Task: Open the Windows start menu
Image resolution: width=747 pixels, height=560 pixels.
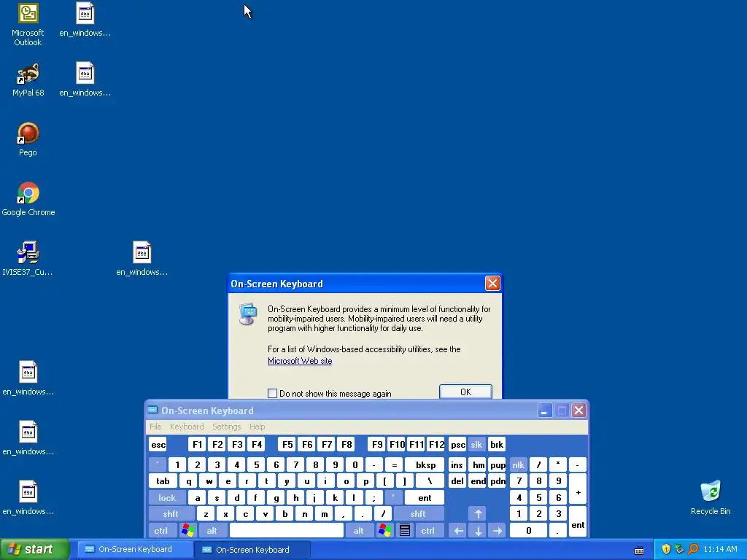Action: [x=34, y=549]
